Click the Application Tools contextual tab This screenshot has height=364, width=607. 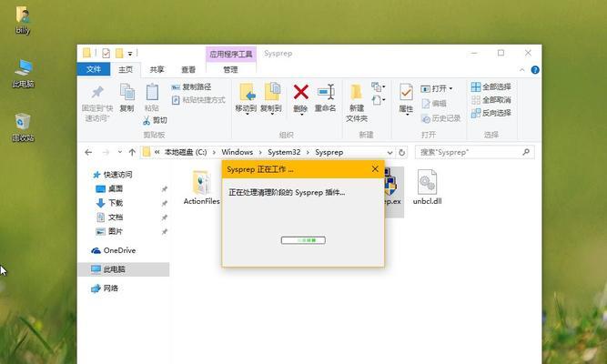(x=231, y=54)
